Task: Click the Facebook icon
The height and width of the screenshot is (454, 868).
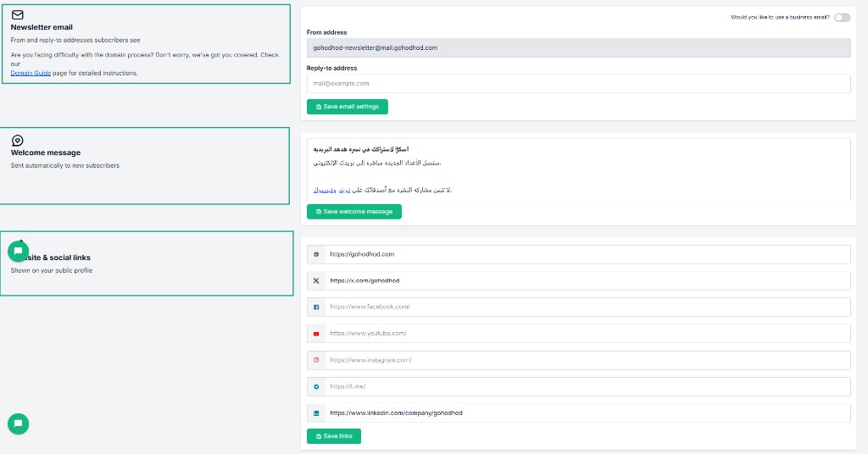Action: click(x=316, y=307)
